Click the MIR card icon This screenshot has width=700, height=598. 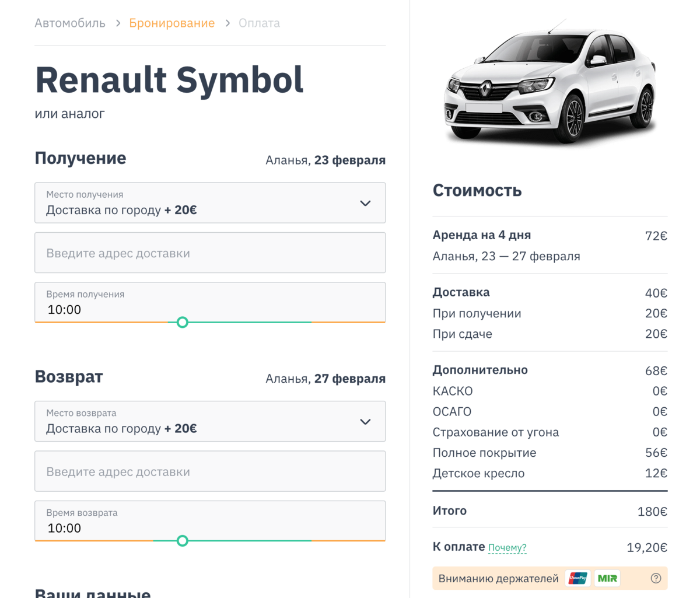click(607, 578)
